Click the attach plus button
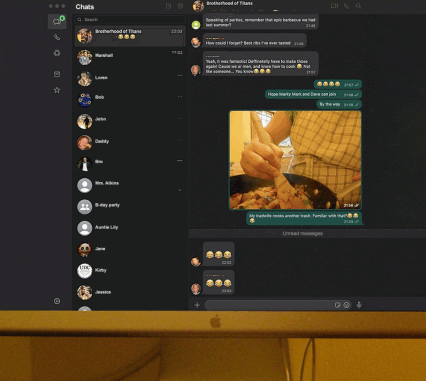This screenshot has width=426, height=381. [197, 305]
